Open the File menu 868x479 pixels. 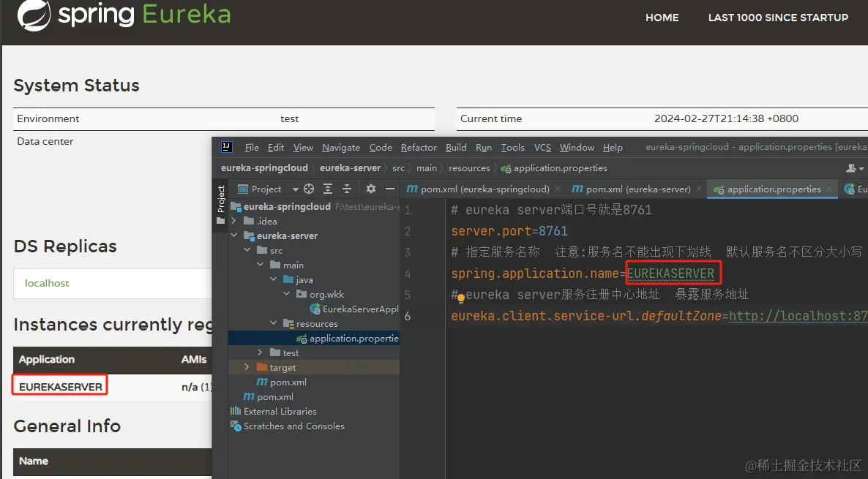(252, 147)
